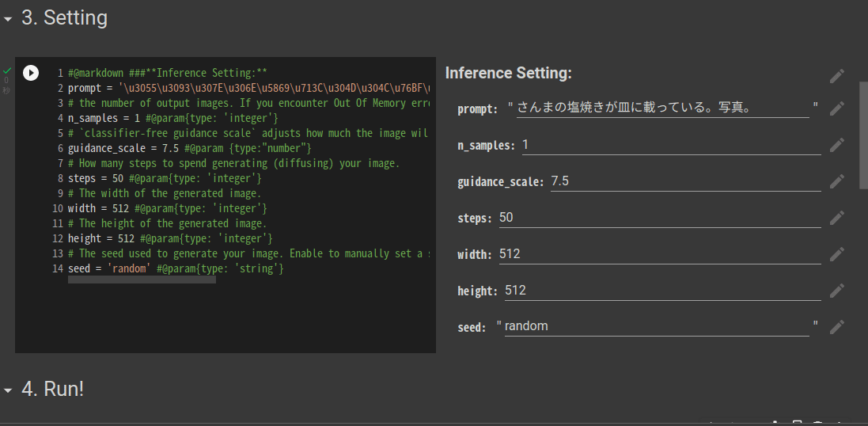The height and width of the screenshot is (426, 868).
Task: Run the Inference Setting code cell
Action: click(31, 73)
